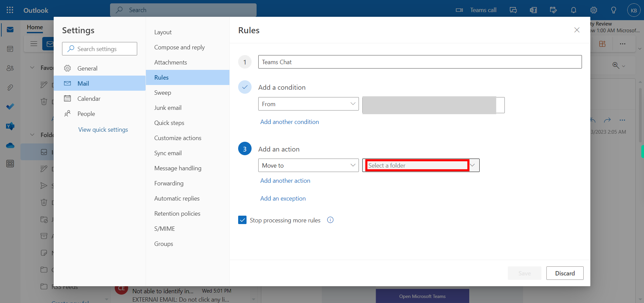This screenshot has width=644, height=303.
Task: Open the settings gear in header
Action: click(x=594, y=10)
